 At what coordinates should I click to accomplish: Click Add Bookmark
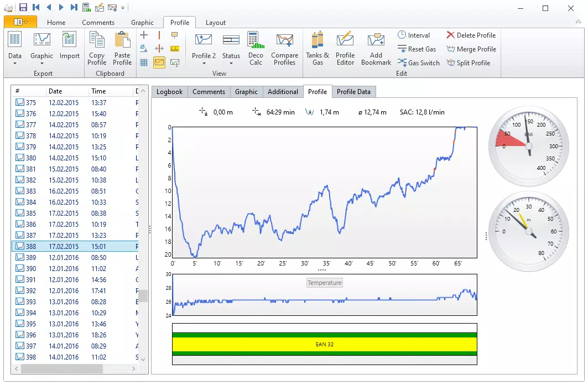(376, 49)
